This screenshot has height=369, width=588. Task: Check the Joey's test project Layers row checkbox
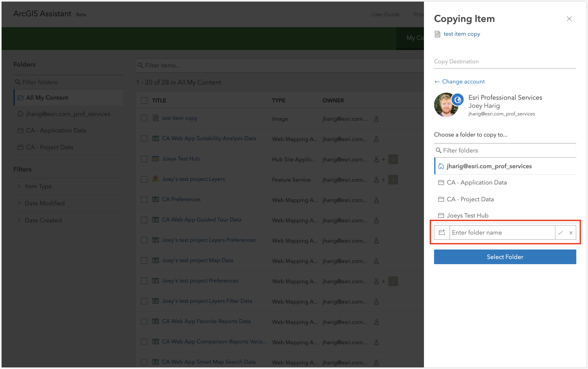click(x=144, y=179)
